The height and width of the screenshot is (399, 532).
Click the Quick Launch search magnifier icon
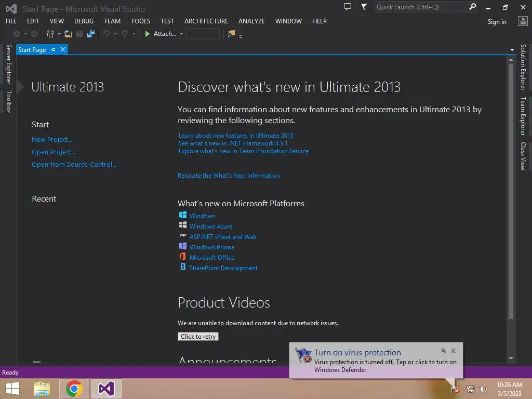[x=472, y=7]
